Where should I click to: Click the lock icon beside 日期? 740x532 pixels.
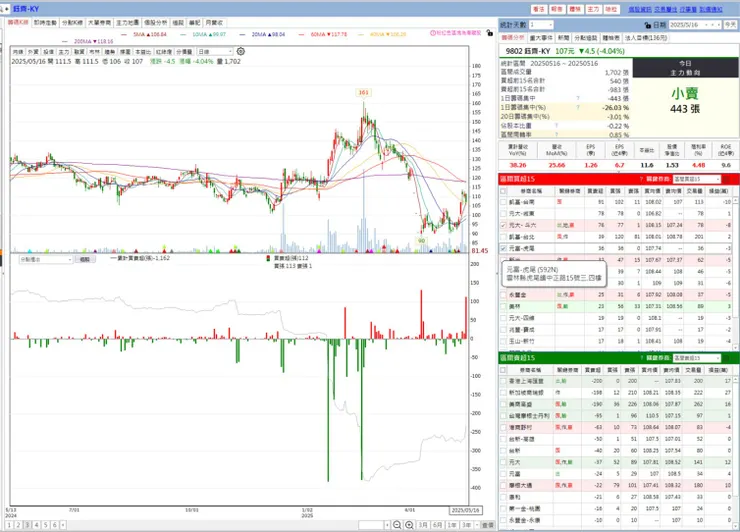tap(647, 25)
